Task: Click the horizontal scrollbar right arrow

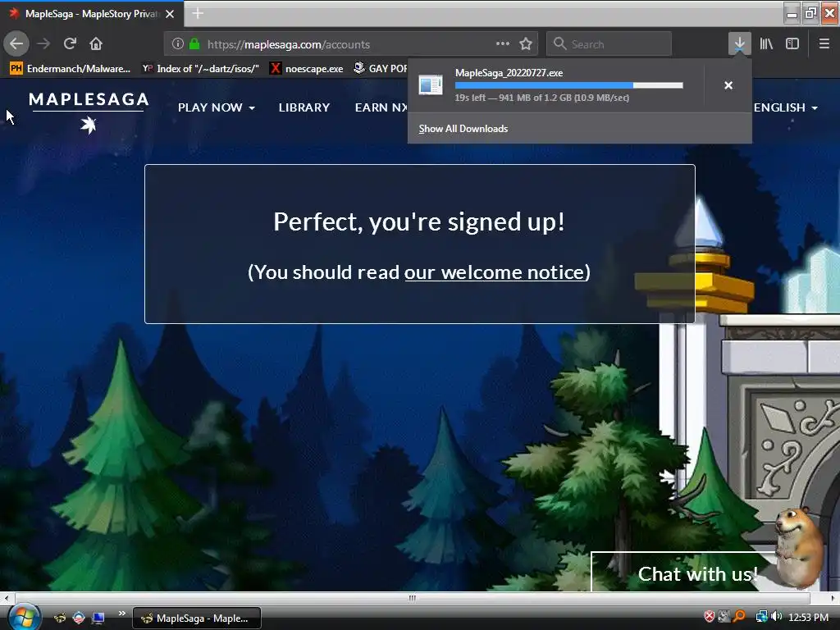Action: click(833, 598)
